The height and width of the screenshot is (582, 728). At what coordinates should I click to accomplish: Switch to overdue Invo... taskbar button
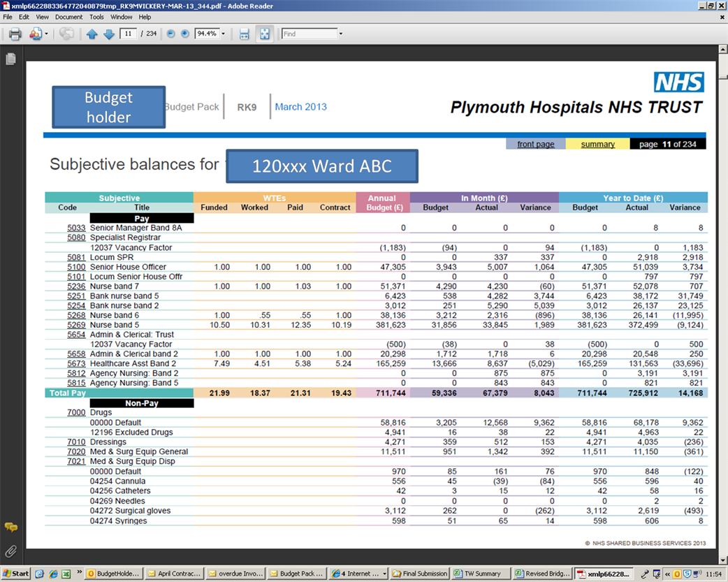pyautogui.click(x=235, y=574)
